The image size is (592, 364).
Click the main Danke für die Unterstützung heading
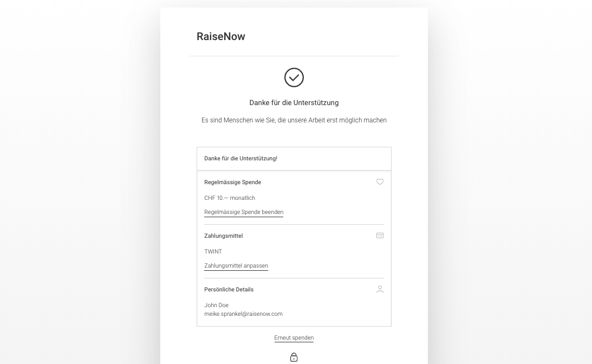coord(294,103)
